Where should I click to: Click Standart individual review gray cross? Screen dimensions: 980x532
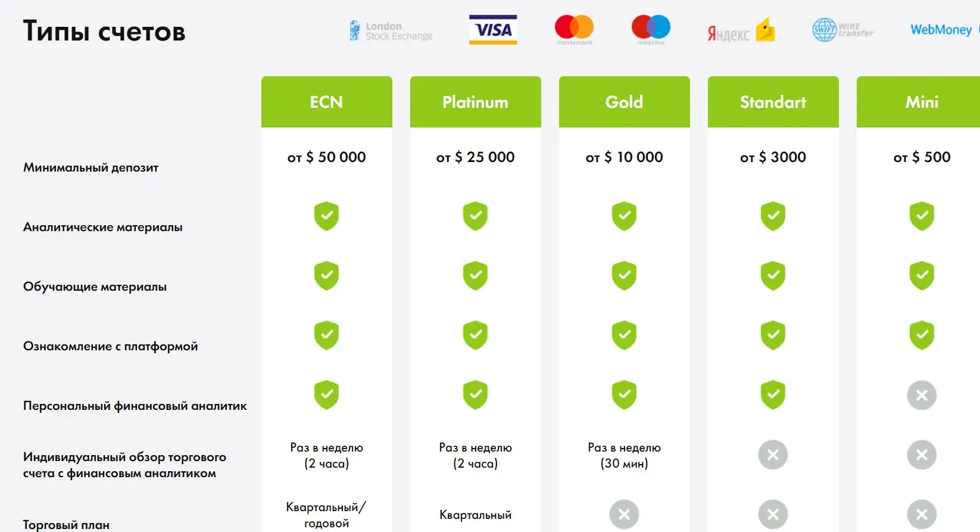pos(773,455)
